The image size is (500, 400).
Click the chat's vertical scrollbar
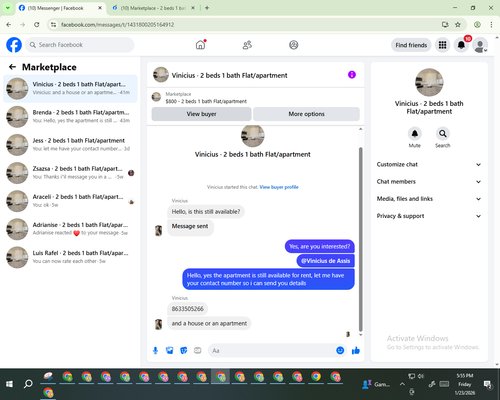(x=360, y=239)
